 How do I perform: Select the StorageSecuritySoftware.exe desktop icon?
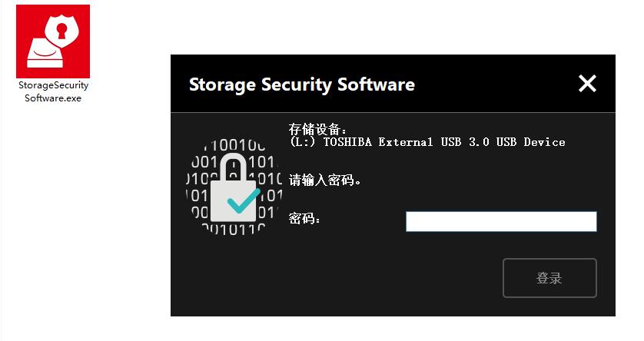coord(53,41)
